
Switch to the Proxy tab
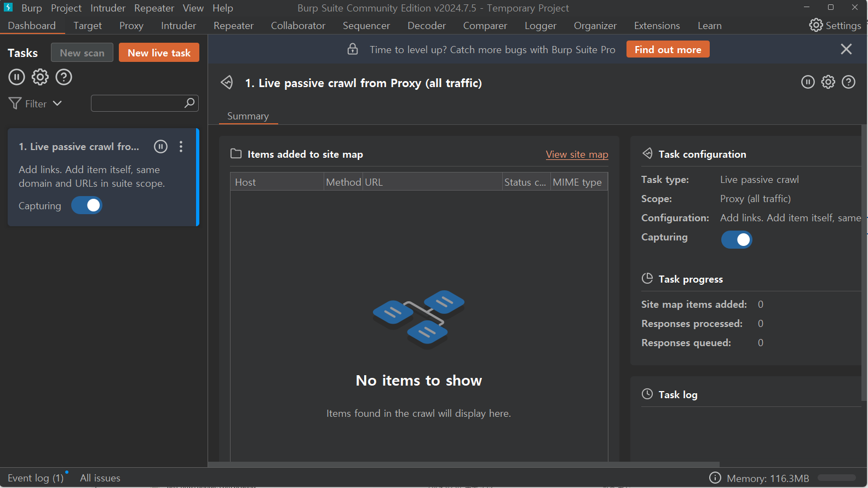point(131,26)
